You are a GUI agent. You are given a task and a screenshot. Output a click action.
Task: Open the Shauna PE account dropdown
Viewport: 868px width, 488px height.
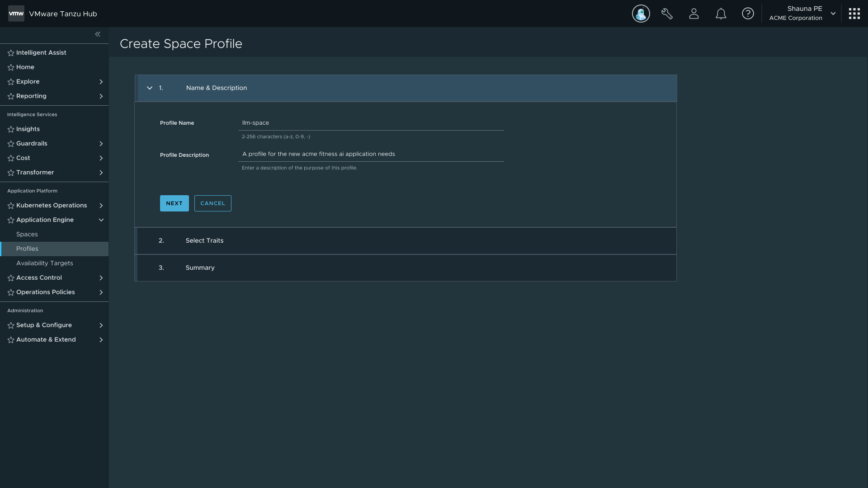pos(833,14)
